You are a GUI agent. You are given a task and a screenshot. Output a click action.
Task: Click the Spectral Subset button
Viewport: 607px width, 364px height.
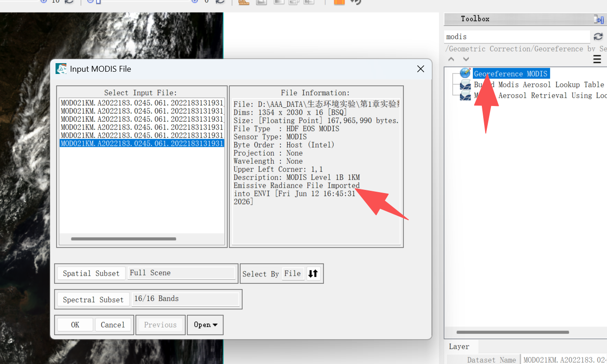[x=93, y=299]
